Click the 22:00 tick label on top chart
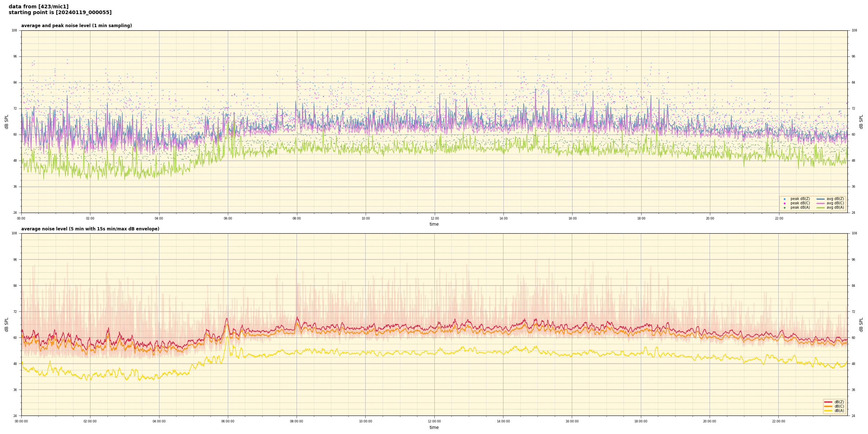Image resolution: width=868 pixels, height=434 pixels. 779,218
